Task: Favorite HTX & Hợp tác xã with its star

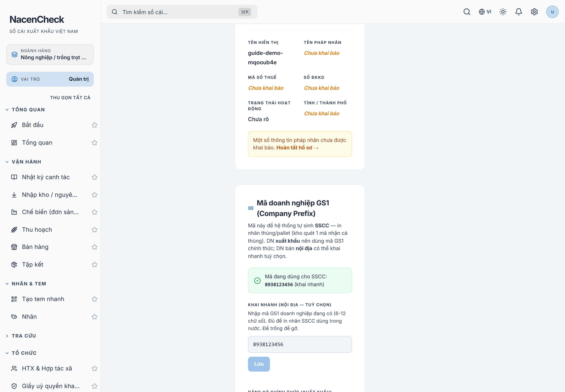Action: pos(94,368)
